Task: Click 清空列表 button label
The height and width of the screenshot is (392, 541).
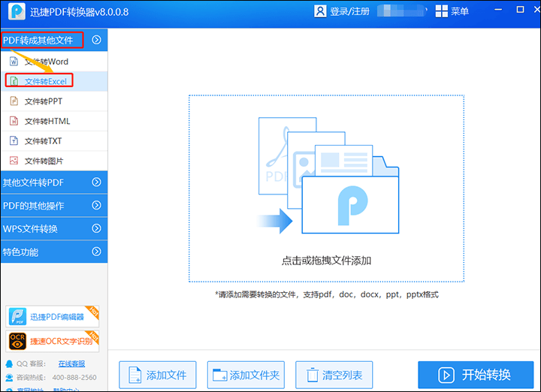Action: pos(343,375)
